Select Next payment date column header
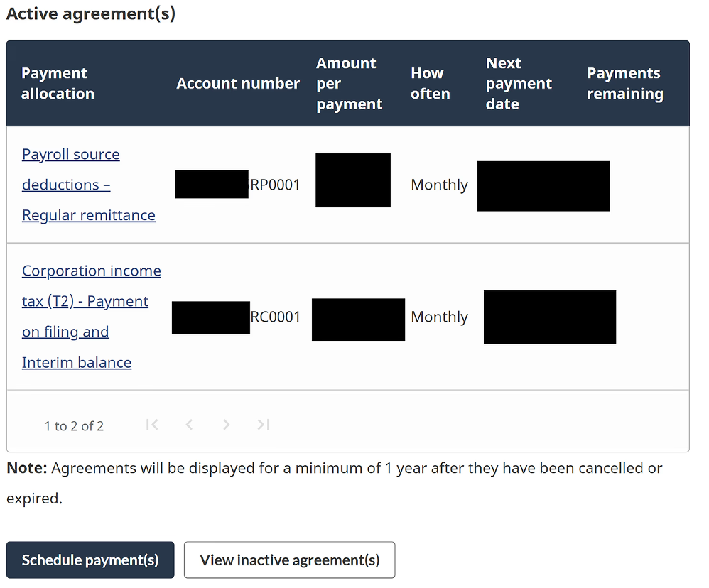Screen dimensions: 709x588 pyautogui.click(x=519, y=84)
